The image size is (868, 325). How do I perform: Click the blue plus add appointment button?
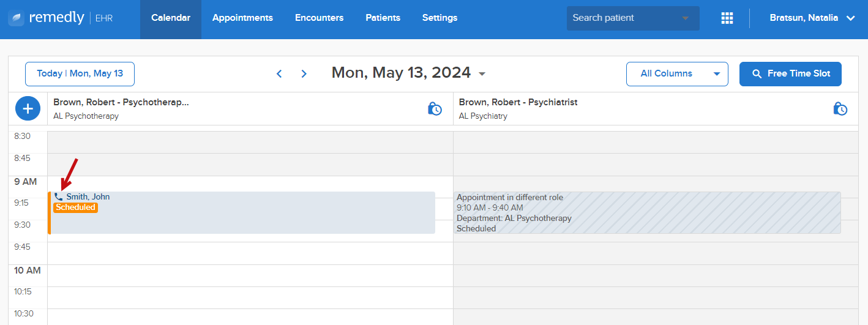28,109
